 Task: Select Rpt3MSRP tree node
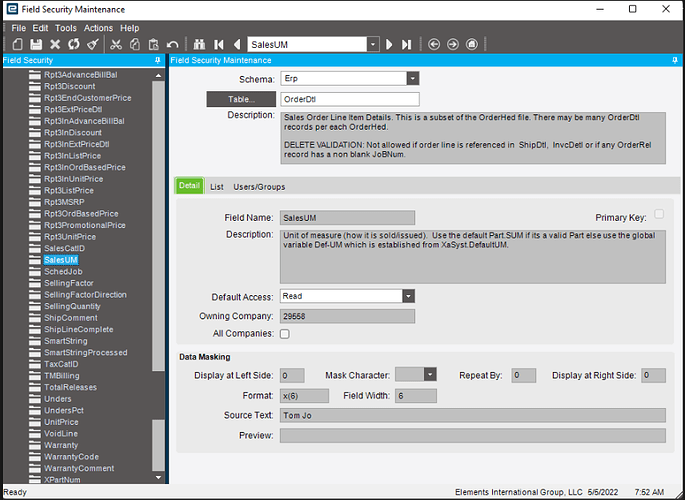[64, 202]
